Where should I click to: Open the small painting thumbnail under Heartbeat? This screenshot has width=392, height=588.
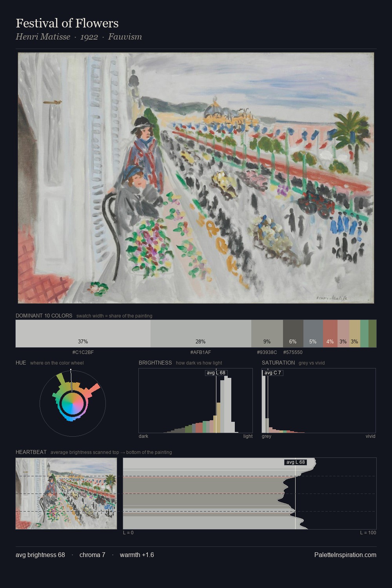point(66,494)
